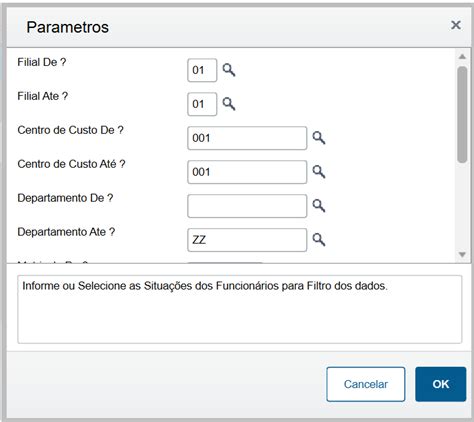474x422 pixels.
Task: Close the Parametros dialog
Action: [456, 25]
